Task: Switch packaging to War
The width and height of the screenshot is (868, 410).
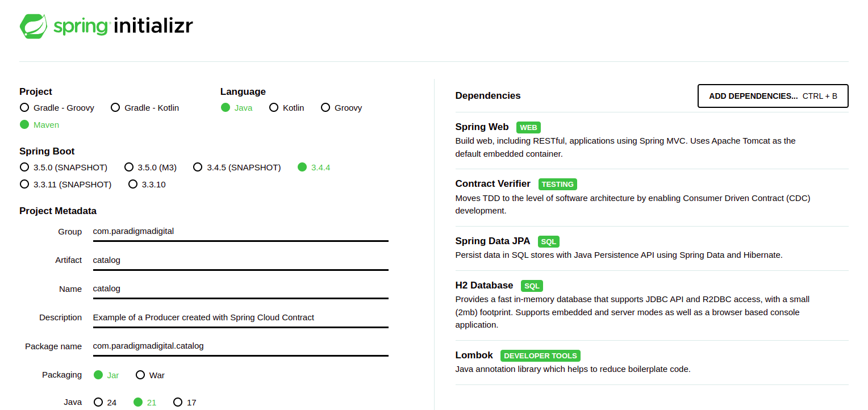Action: tap(140, 375)
